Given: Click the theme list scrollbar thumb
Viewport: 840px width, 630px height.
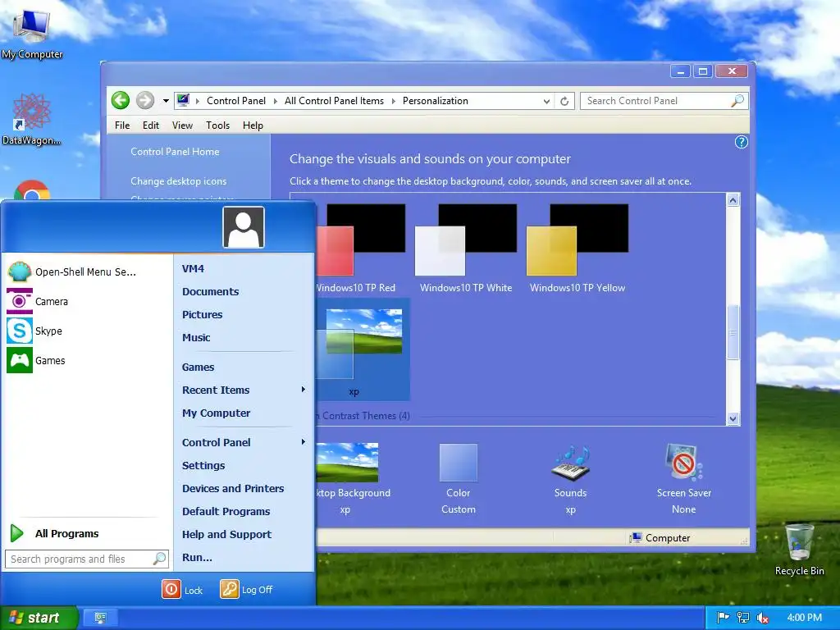Looking at the screenshot, I should [x=733, y=333].
